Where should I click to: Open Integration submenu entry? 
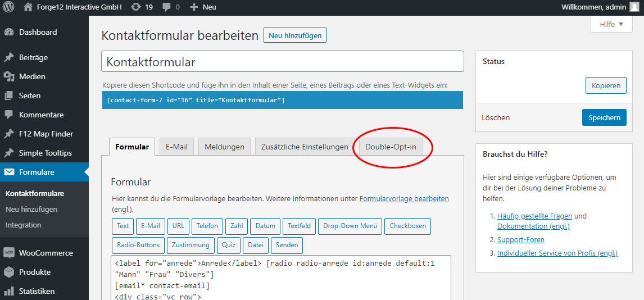24,225
